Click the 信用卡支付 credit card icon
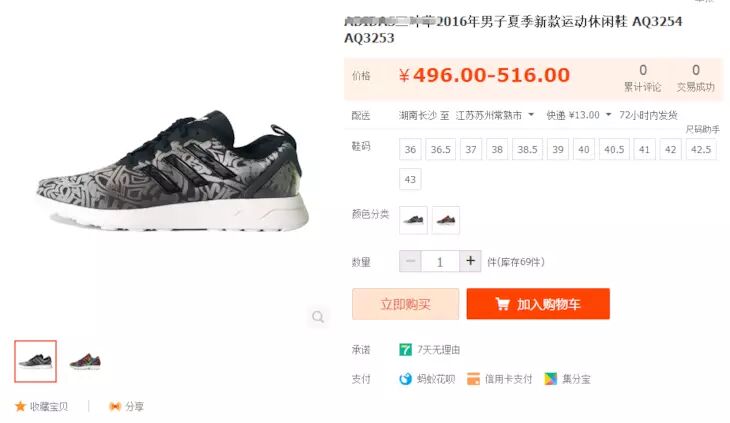Screen dimensions: 730x423 coord(473,379)
